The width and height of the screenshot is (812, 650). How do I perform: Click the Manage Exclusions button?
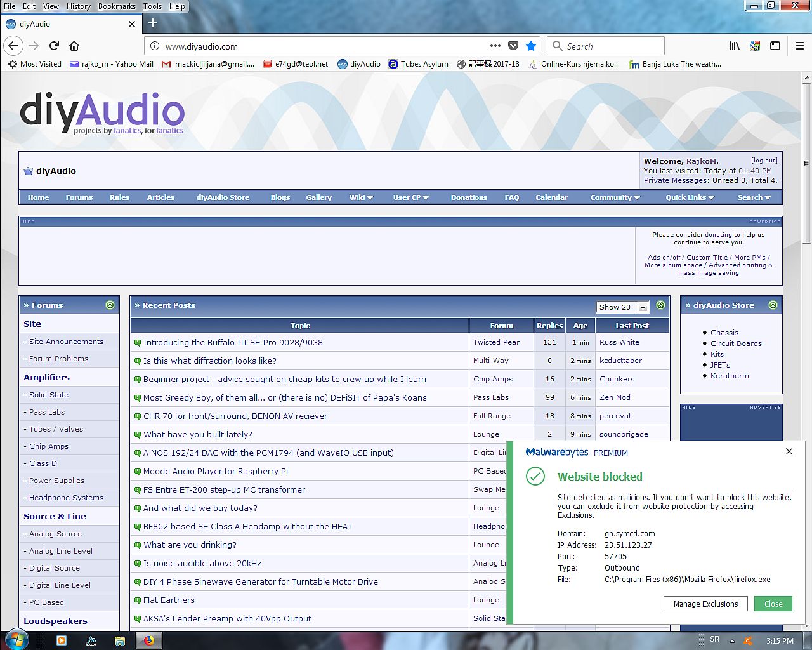(x=706, y=604)
